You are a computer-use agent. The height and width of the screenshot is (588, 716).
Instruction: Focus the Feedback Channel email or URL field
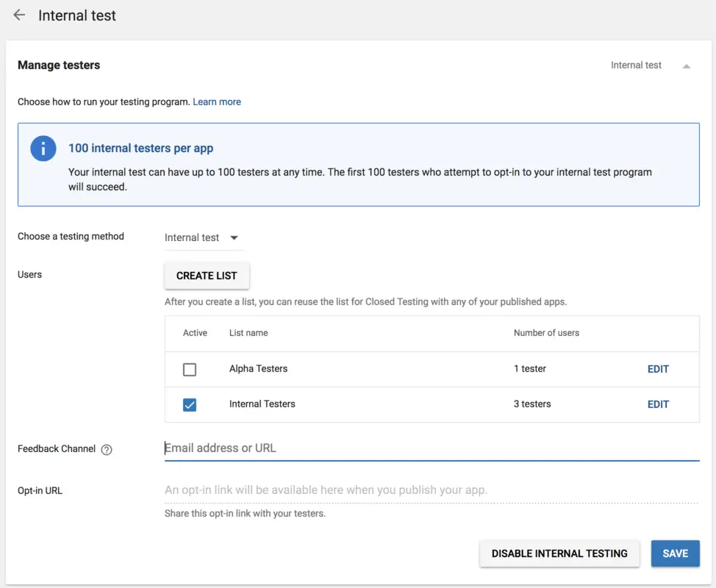[431, 448]
